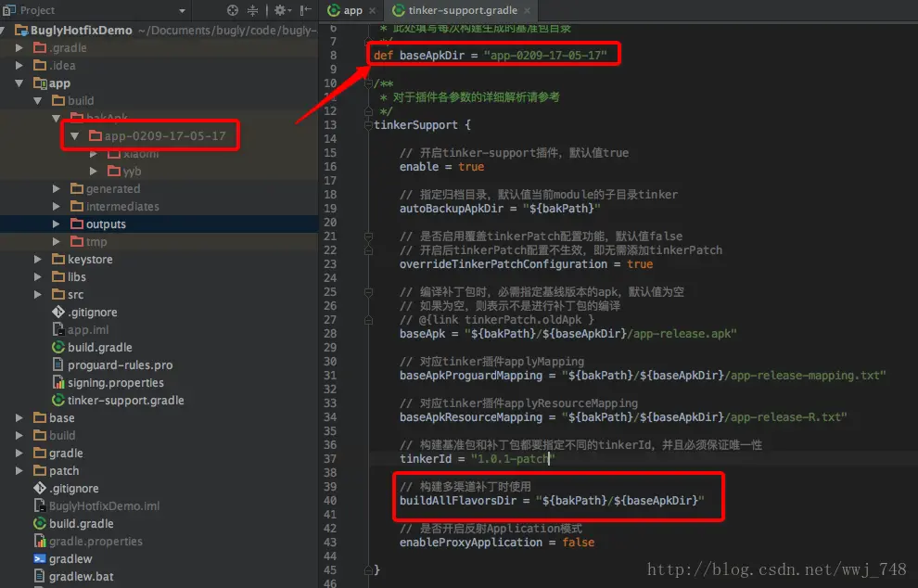The image size is (918, 588).
Task: Click the gradlew.bat file icon
Action: [40, 576]
